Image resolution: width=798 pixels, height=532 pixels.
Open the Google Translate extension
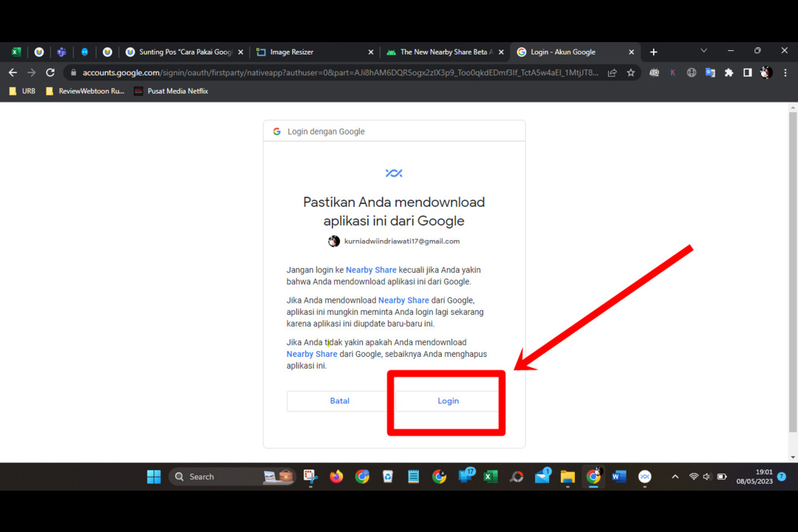[710, 73]
